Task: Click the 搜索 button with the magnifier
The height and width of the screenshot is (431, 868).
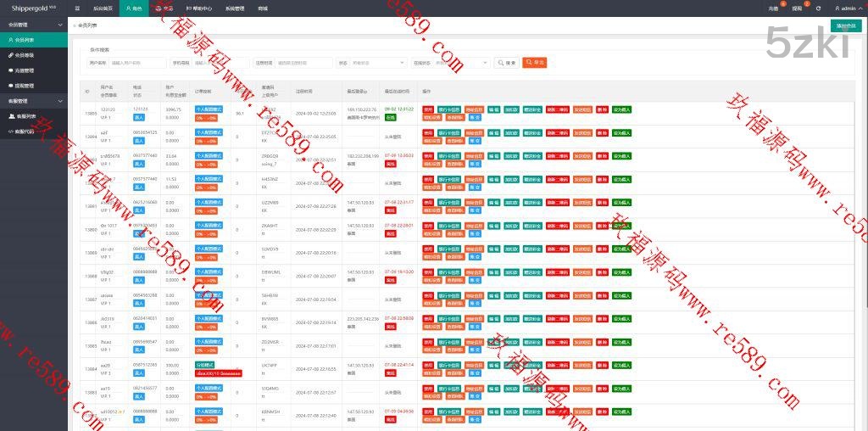Action: point(507,63)
